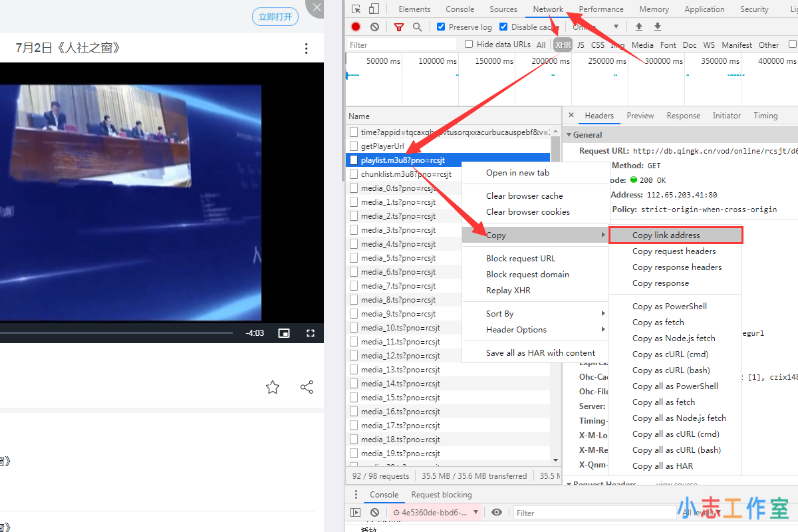
Task: Clear the network log icon
Action: point(374,27)
